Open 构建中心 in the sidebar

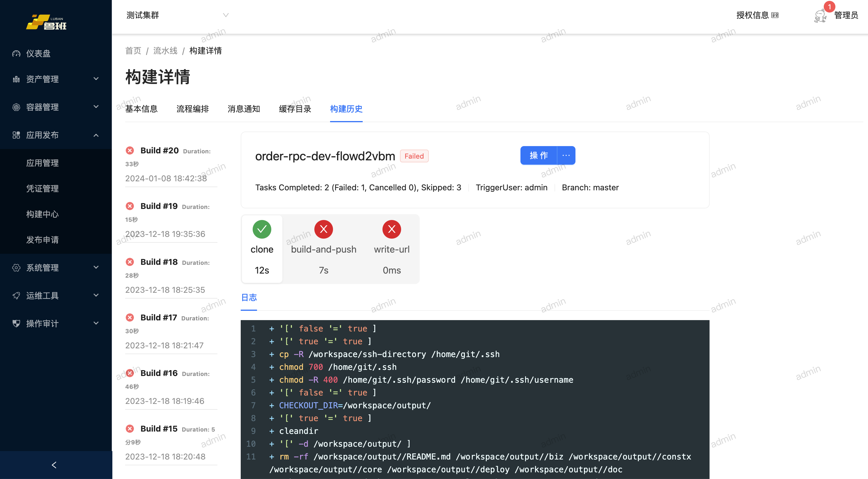(42, 214)
